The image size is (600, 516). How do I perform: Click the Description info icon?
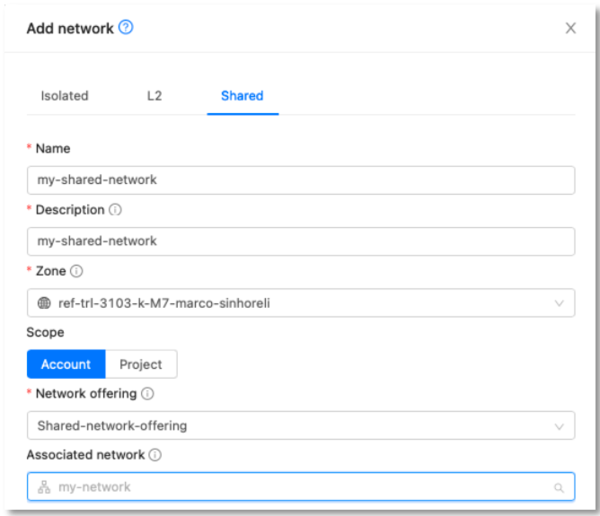pos(116,210)
